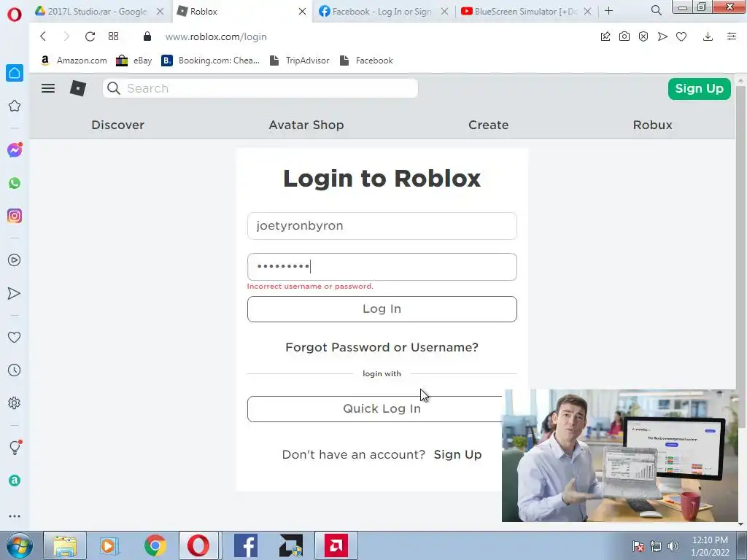Open Messenger in the sidebar
This screenshot has height=560, width=747.
click(15, 150)
